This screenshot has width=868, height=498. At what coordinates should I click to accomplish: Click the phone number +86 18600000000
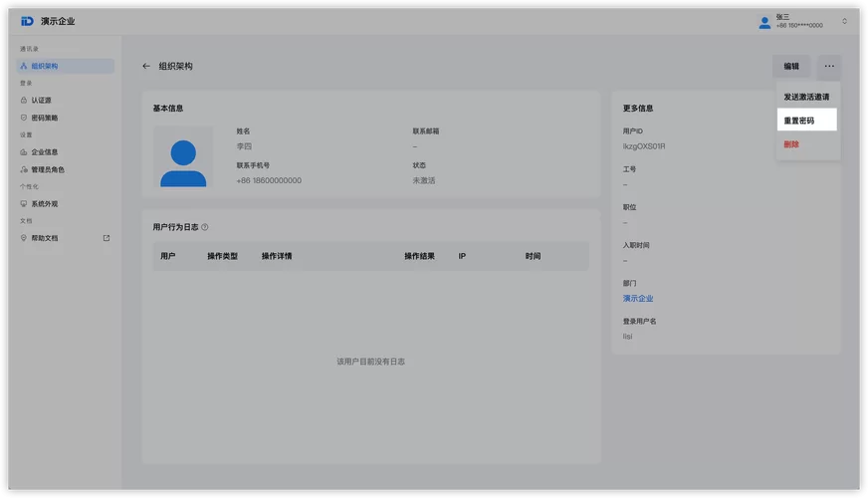coord(269,180)
